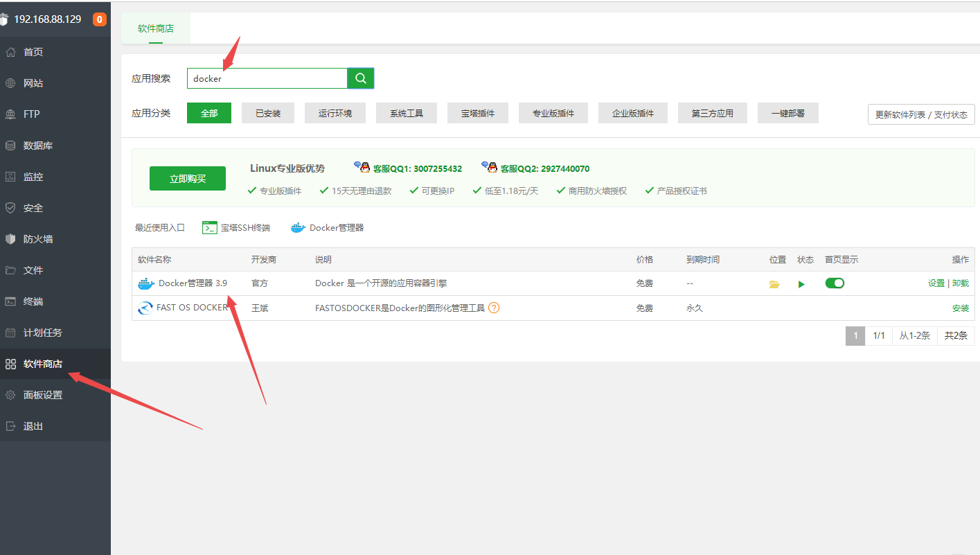Filter by 运行环境 category
Image resolution: width=980 pixels, height=555 pixels.
click(x=335, y=113)
